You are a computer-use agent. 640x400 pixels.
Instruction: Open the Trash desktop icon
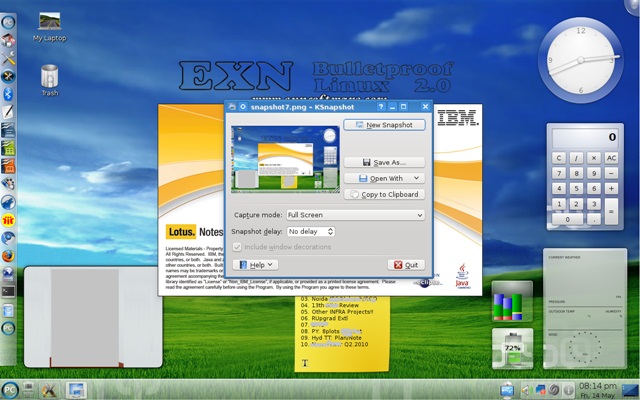click(49, 80)
